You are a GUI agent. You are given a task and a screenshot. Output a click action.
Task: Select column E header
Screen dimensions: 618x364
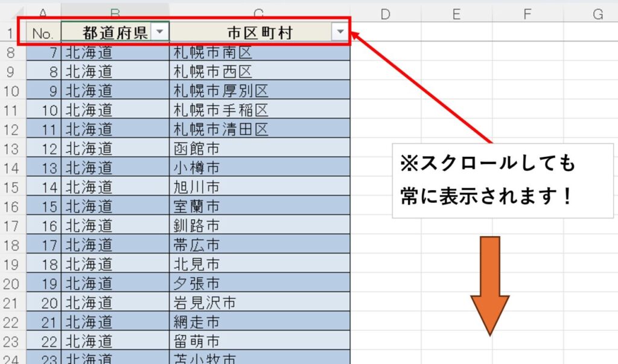coord(456,14)
